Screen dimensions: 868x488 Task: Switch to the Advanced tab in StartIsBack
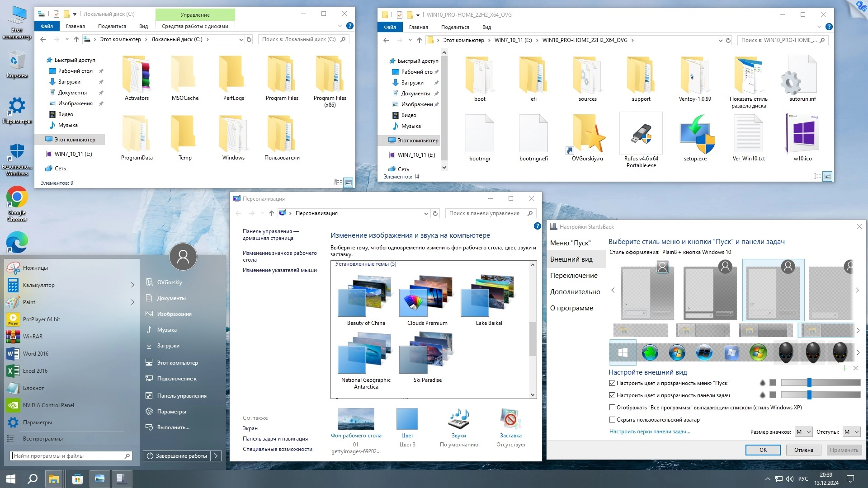575,292
